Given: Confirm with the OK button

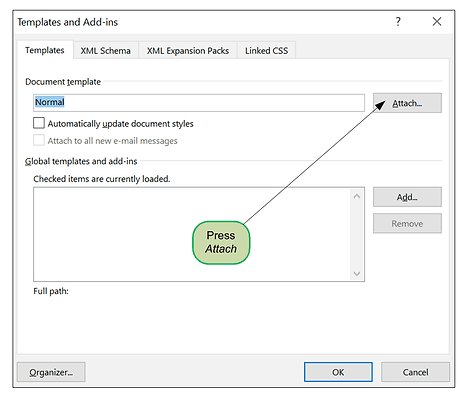Looking at the screenshot, I should pos(338,372).
